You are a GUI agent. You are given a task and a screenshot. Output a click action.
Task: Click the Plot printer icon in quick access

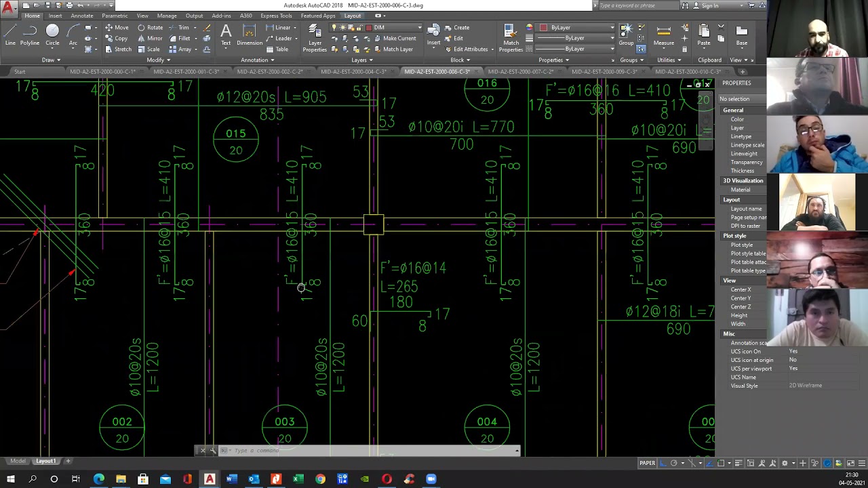[68, 5]
